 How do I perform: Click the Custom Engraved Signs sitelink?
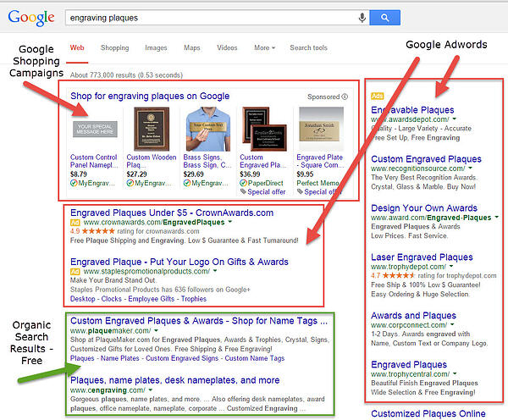tap(182, 358)
